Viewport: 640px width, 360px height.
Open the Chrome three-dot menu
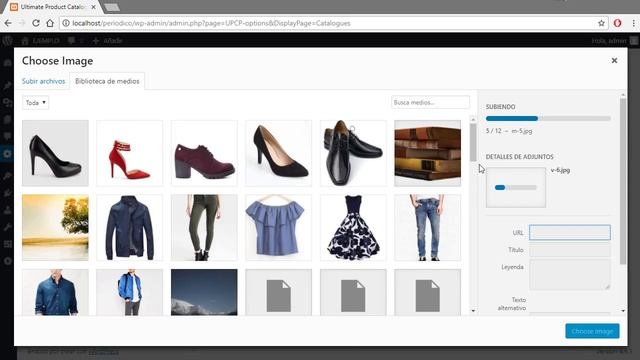634,23
